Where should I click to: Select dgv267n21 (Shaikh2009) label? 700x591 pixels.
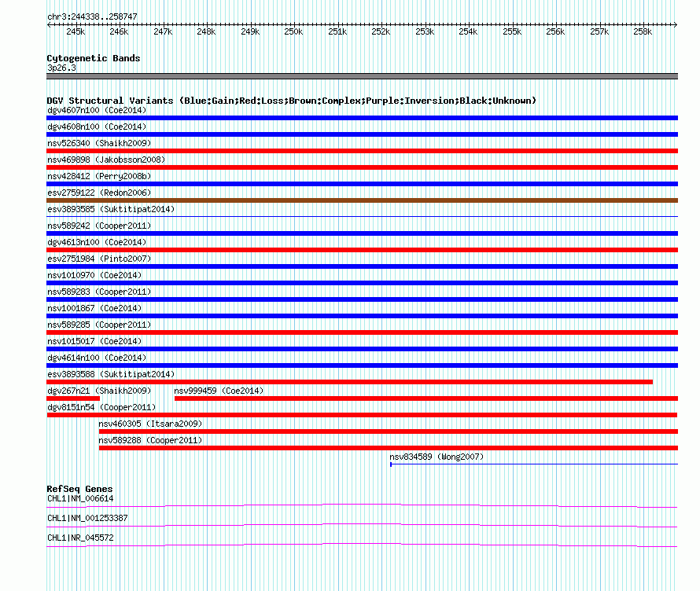point(99,391)
